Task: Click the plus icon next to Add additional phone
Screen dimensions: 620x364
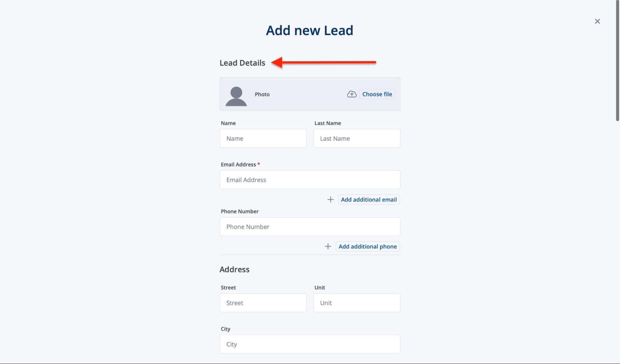Action: click(x=328, y=246)
